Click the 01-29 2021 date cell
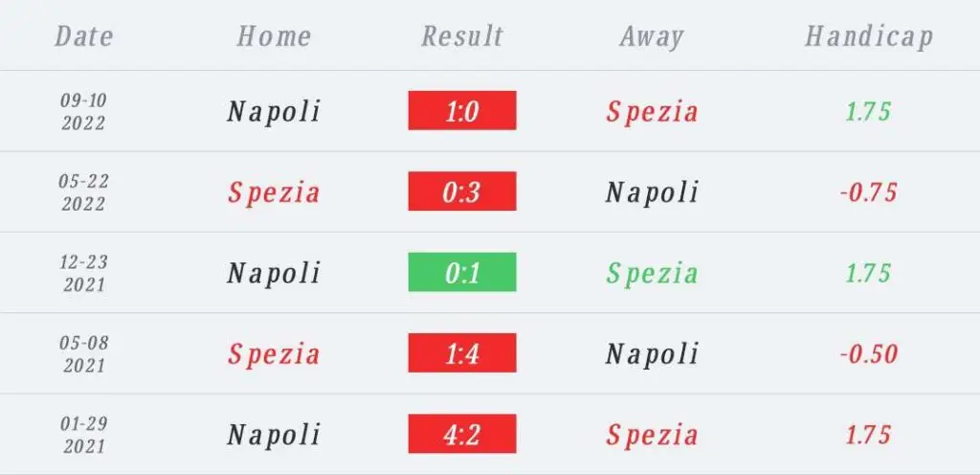980x475 pixels. coord(84,435)
